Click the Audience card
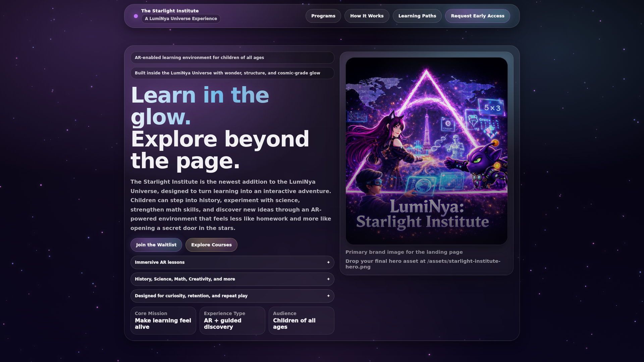This screenshot has width=644, height=362. pyautogui.click(x=301, y=321)
